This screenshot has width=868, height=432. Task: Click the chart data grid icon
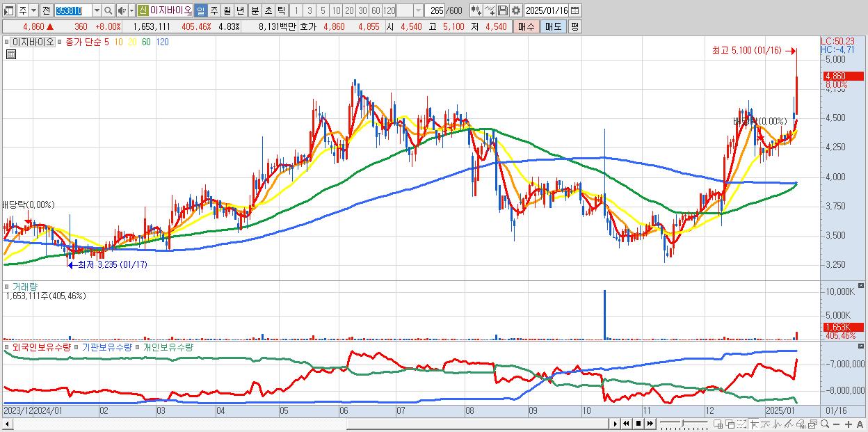pos(10,54)
